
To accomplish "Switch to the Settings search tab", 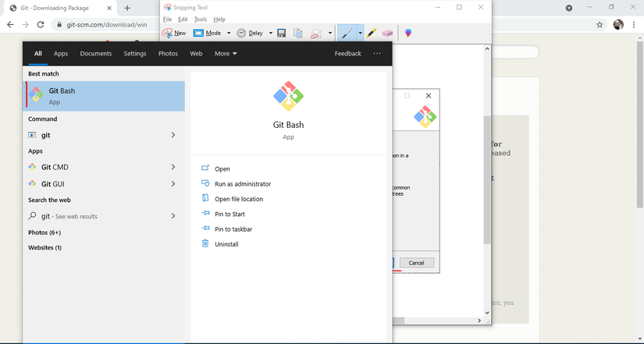I will coord(135,53).
